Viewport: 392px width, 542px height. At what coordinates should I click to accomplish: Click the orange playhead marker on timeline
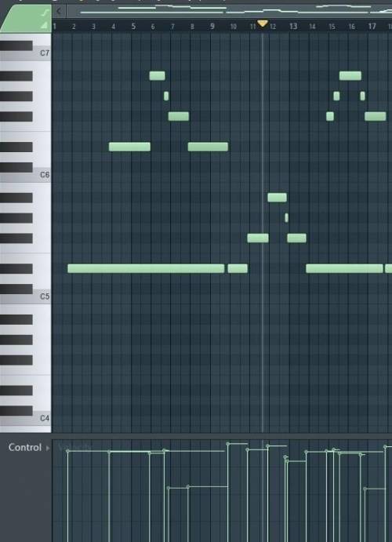click(263, 24)
